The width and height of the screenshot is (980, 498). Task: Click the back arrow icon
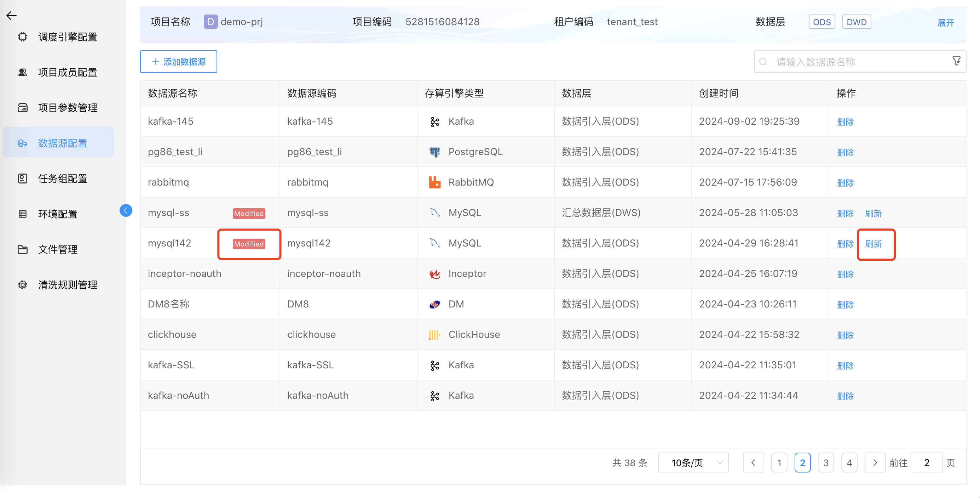pos(12,15)
